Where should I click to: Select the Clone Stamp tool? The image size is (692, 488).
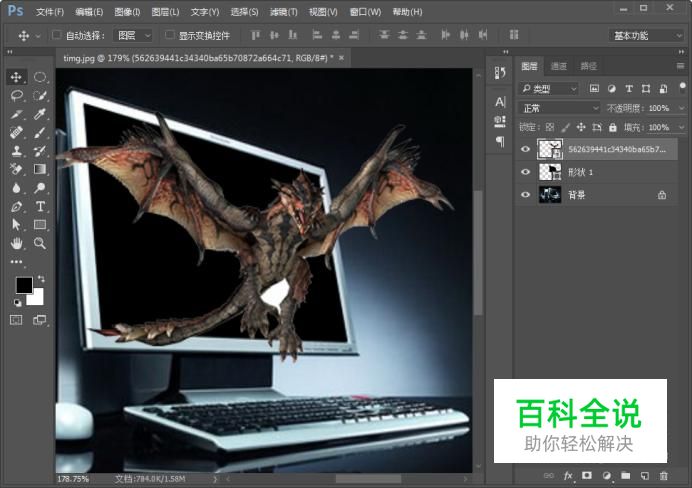point(17,151)
